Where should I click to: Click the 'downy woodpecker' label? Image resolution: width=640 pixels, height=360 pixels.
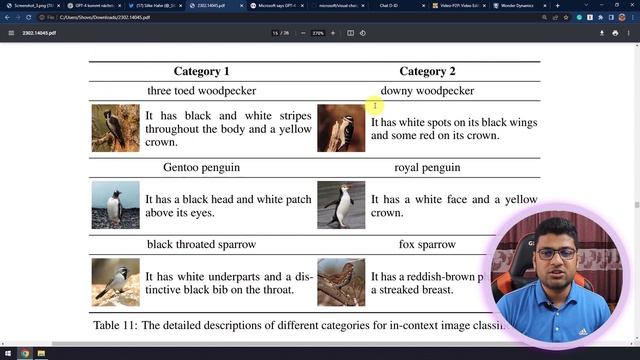[x=427, y=91]
